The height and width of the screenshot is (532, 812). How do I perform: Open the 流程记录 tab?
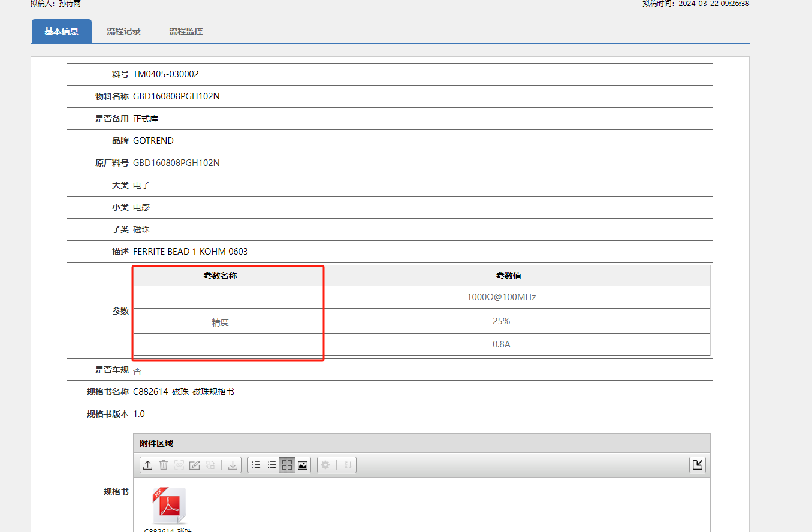(123, 31)
